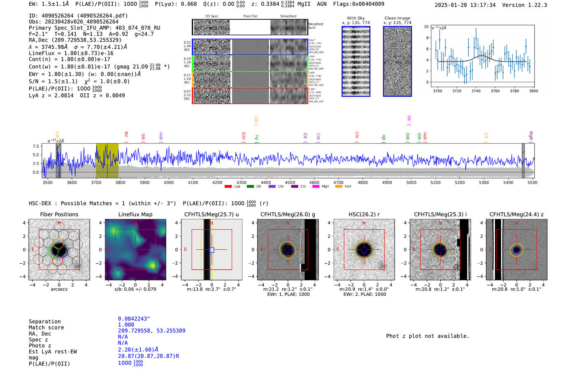Click the red SiII line marker
576x392 pixels.
coord(143,138)
